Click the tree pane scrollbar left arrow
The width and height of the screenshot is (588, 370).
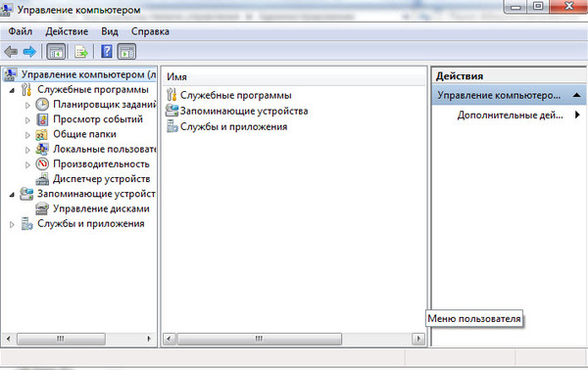pos(8,339)
